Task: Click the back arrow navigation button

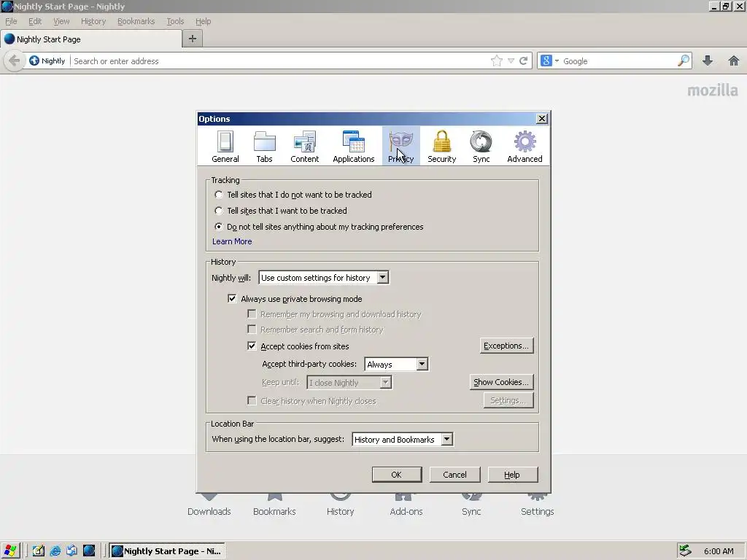Action: click(x=15, y=61)
